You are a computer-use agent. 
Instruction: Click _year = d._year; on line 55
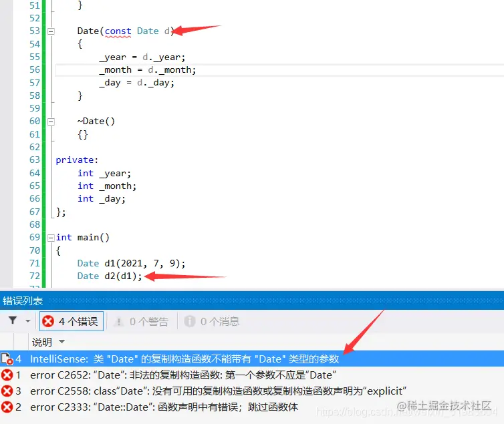[142, 57]
